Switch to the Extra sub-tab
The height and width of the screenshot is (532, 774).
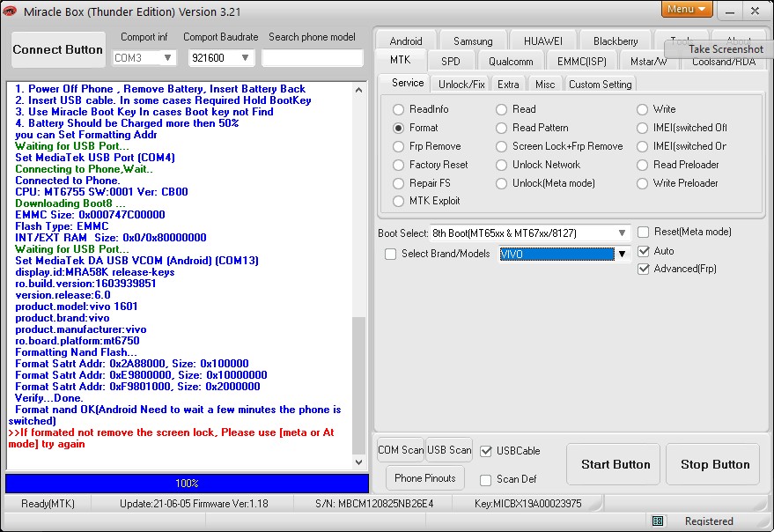508,84
